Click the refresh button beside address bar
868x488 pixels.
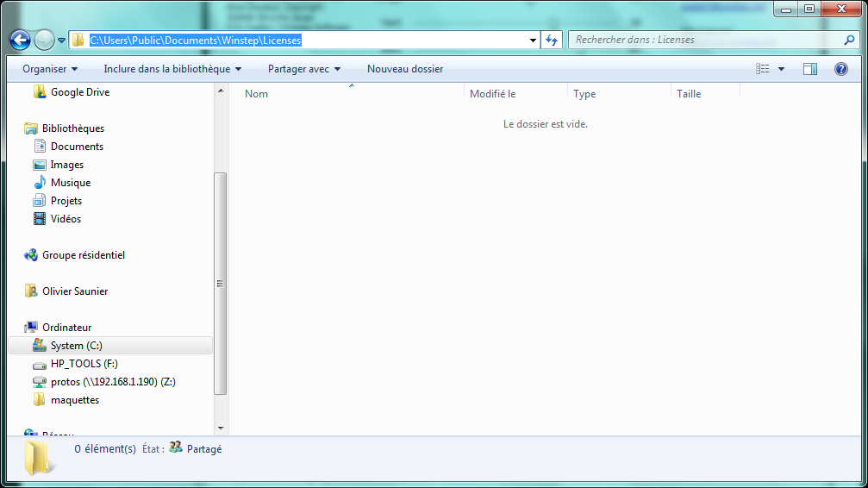(552, 40)
